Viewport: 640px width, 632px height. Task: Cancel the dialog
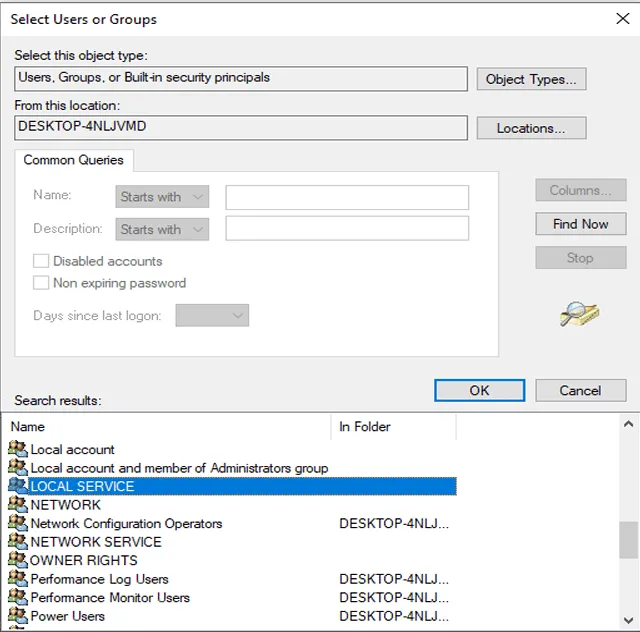tap(581, 391)
